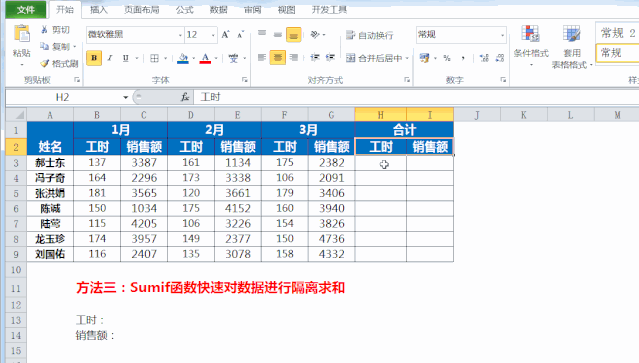
Task: Switch to the Insert (插入) tab
Action: (x=99, y=9)
